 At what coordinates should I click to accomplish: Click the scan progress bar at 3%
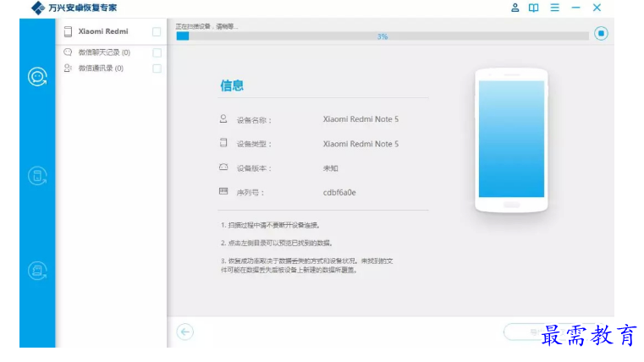pos(383,36)
